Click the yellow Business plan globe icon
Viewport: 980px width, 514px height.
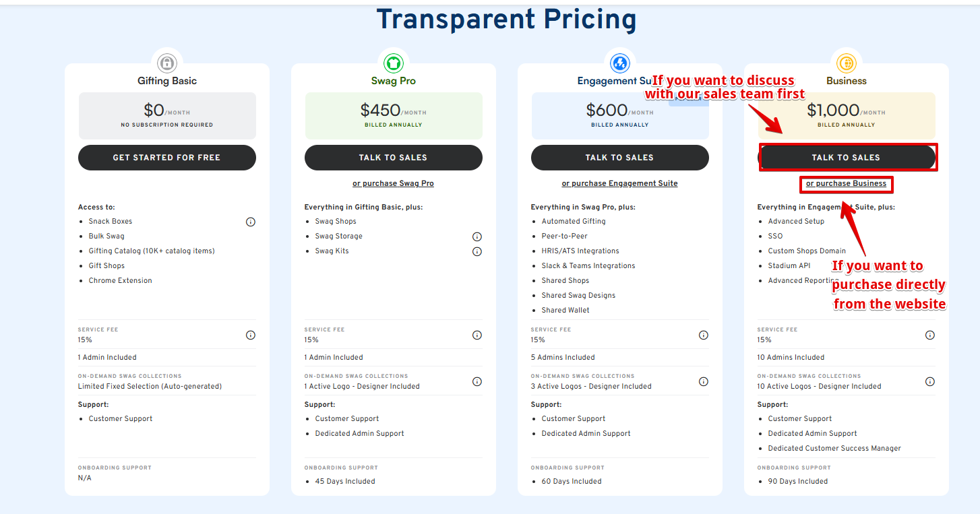click(x=846, y=63)
